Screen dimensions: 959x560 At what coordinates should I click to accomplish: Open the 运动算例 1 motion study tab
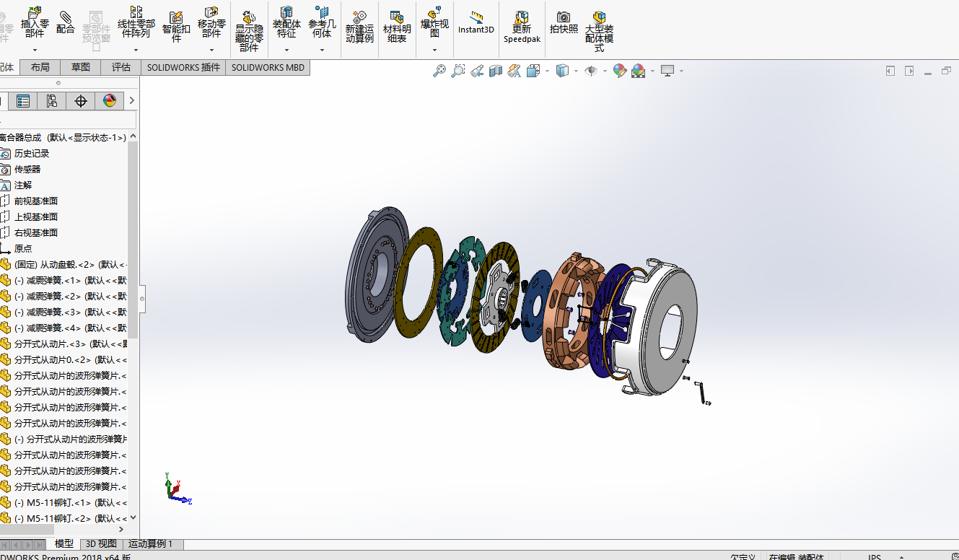coord(152,544)
